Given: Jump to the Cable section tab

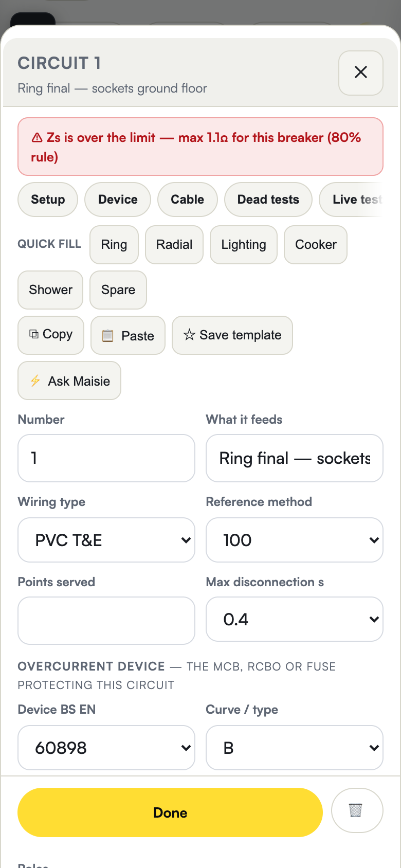Looking at the screenshot, I should pyautogui.click(x=188, y=200).
